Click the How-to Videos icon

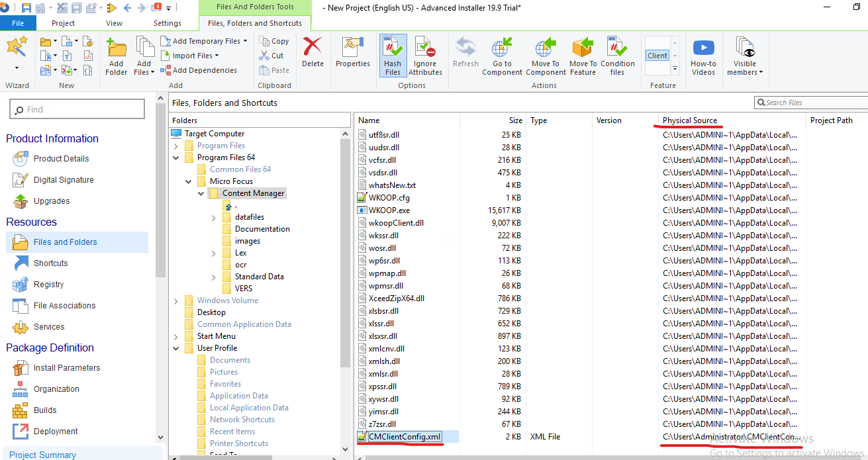703,53
